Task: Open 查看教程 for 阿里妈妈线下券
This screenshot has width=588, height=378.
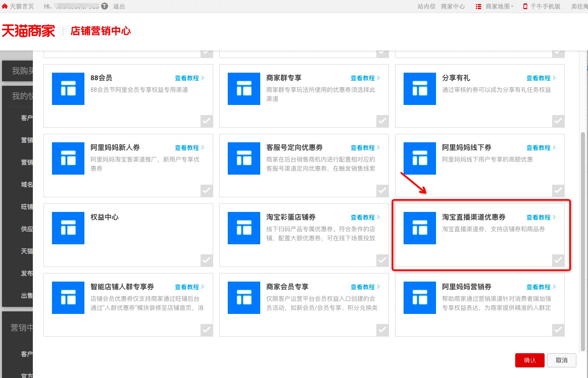Action: tap(541, 147)
